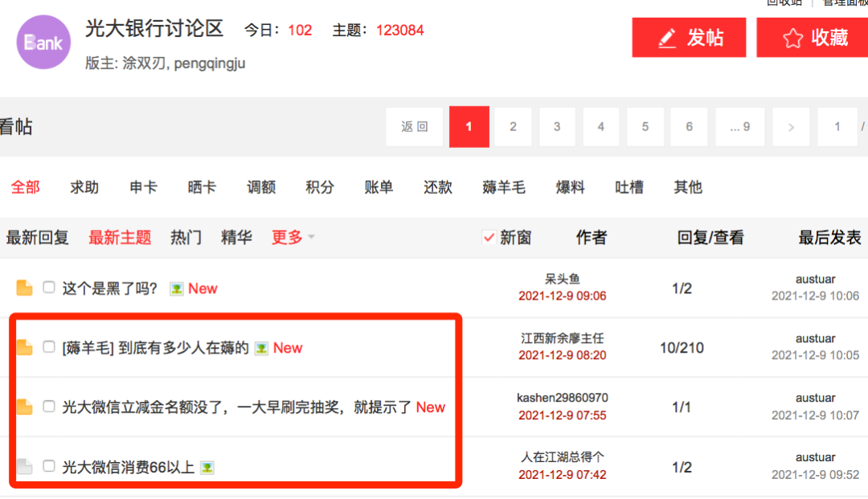Image resolution: width=868 pixels, height=499 pixels.
Task: Tick checkbox for thread 这个是黑了吗
Action: click(x=49, y=287)
